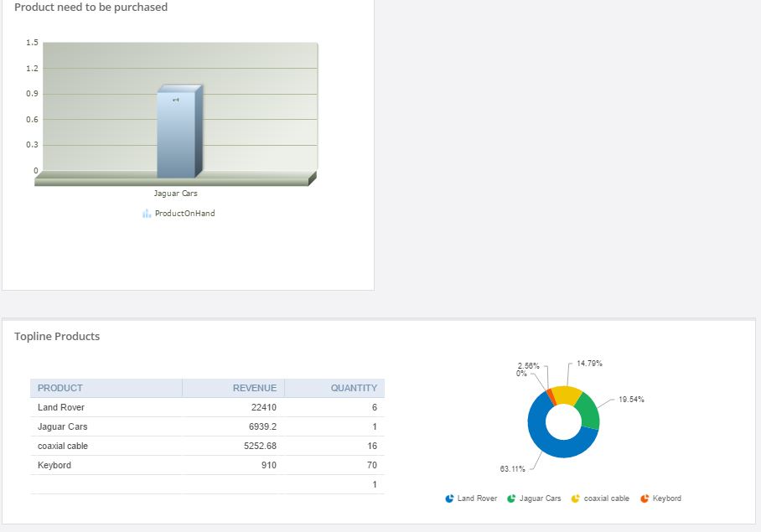761x532 pixels.
Task: Click revenue value 910
Action: [269, 466]
